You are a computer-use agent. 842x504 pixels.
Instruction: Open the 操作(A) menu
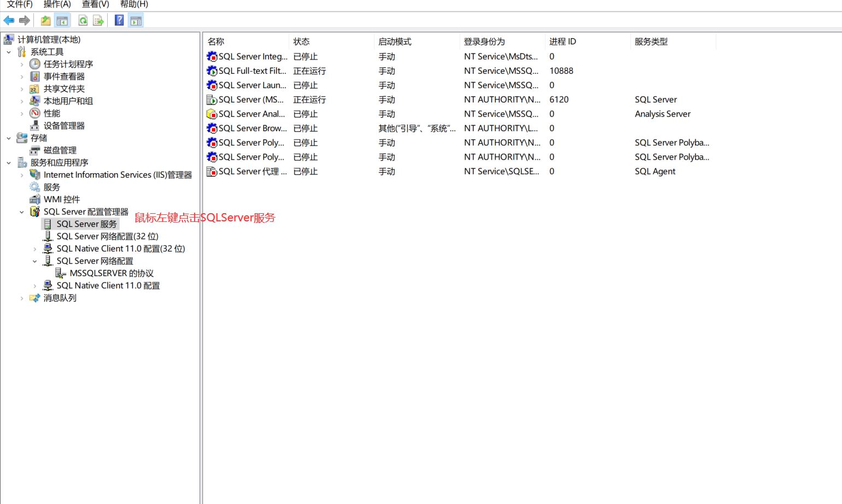click(x=57, y=4)
